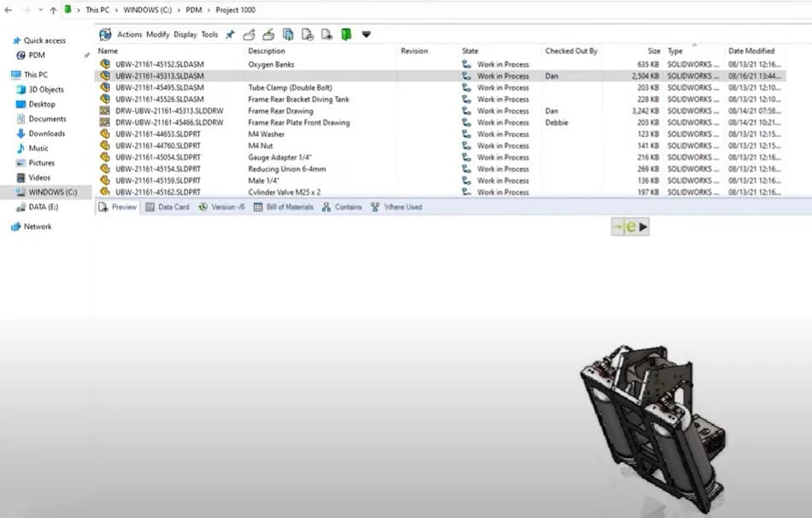Open Network in navigation pane
This screenshot has width=812, height=518.
click(x=38, y=227)
